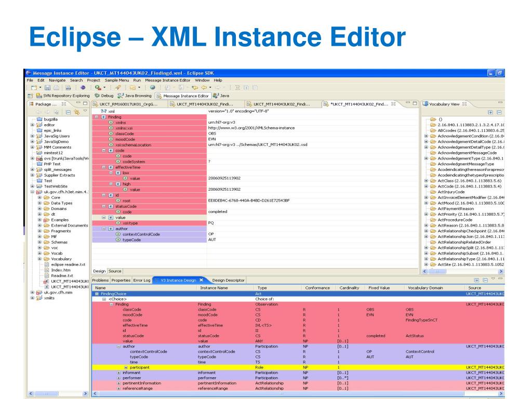Screen dimensions: 532x399
Task: Collapse the author element in XML editor
Action: [x=104, y=229]
